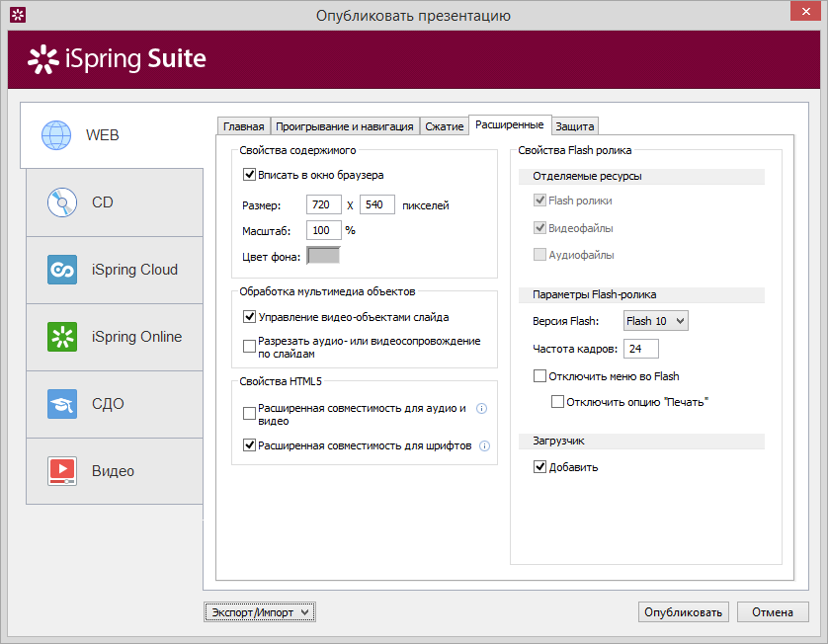The height and width of the screenshot is (644, 828).
Task: Click the app icon in title bar
Action: coord(18,15)
